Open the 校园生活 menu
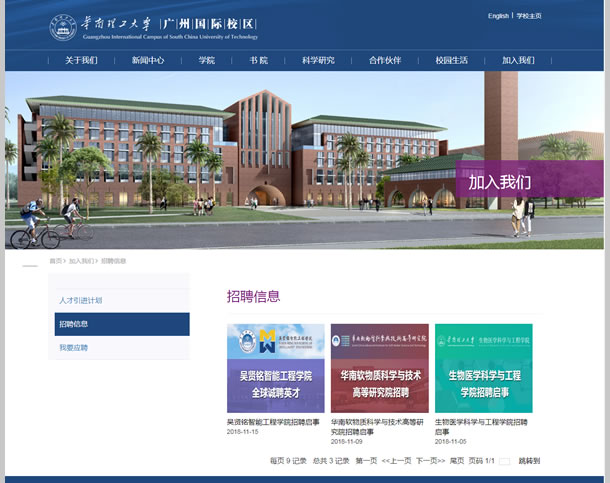This screenshot has width=610, height=483. (451, 60)
